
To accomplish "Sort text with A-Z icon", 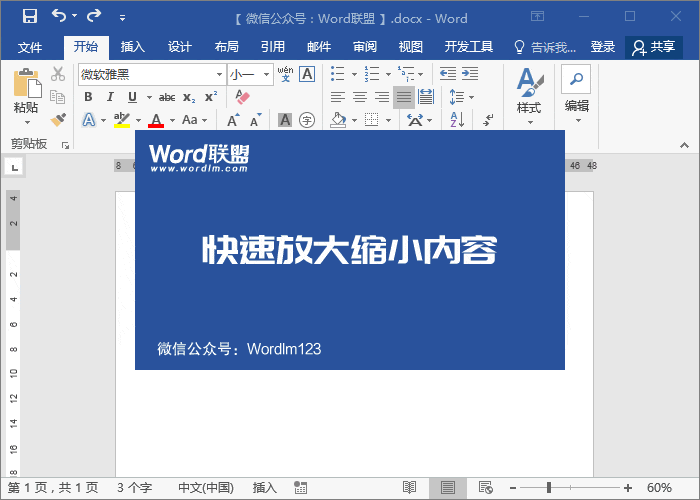I will point(457,120).
